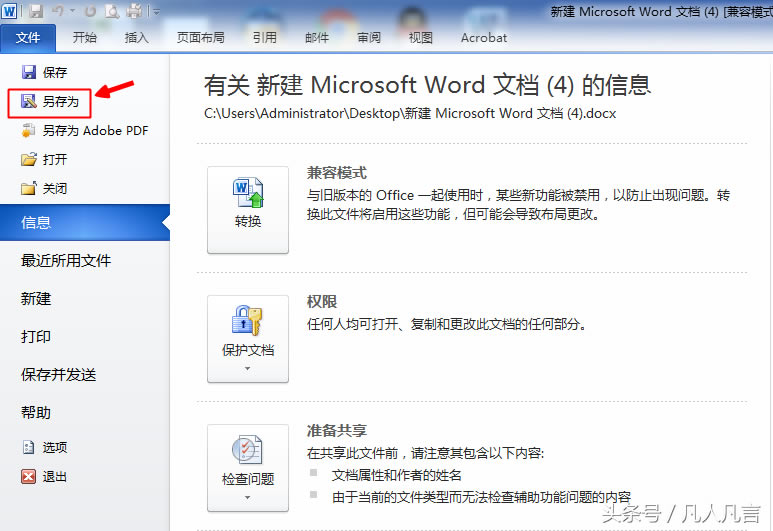773x531 pixels.
Task: Click the Quick Print printer icon
Action: [x=134, y=12]
